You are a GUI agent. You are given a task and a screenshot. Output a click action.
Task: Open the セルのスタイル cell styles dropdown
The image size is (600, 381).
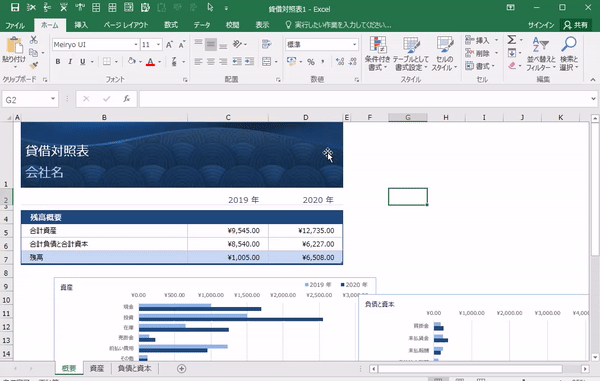click(x=444, y=54)
